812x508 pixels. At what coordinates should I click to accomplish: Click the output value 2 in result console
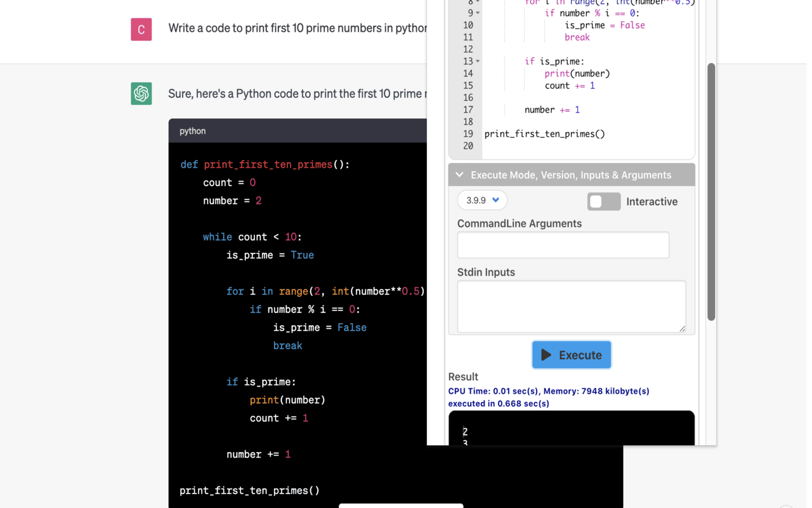coord(465,432)
